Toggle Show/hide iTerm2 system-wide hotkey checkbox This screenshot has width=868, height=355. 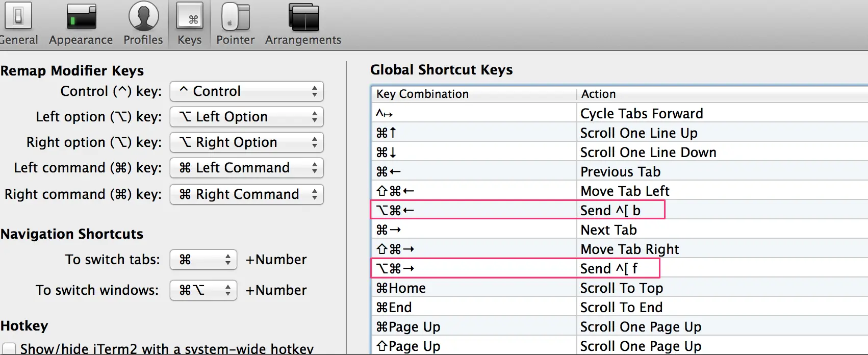pos(9,349)
